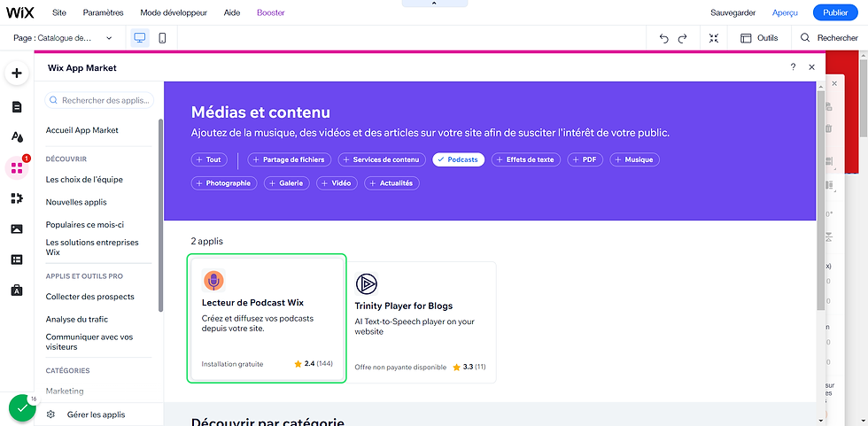Click the zoom out collapse icon
868x426 pixels.
714,38
